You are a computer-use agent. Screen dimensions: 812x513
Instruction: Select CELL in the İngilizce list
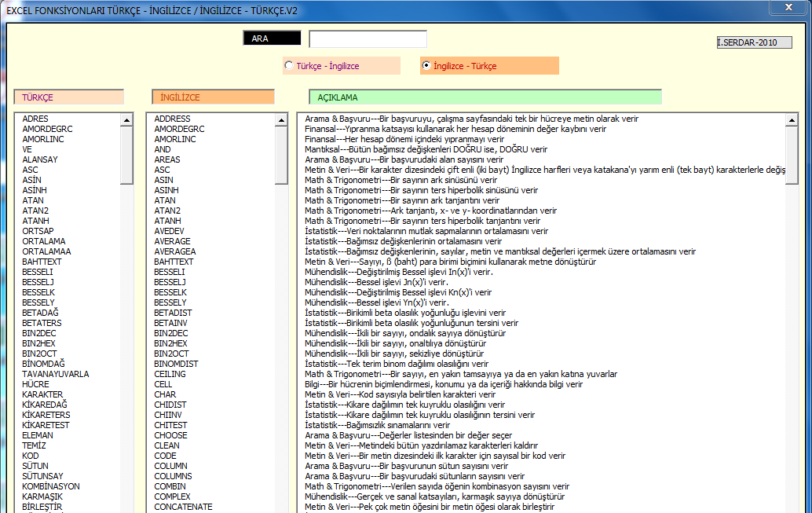point(163,384)
